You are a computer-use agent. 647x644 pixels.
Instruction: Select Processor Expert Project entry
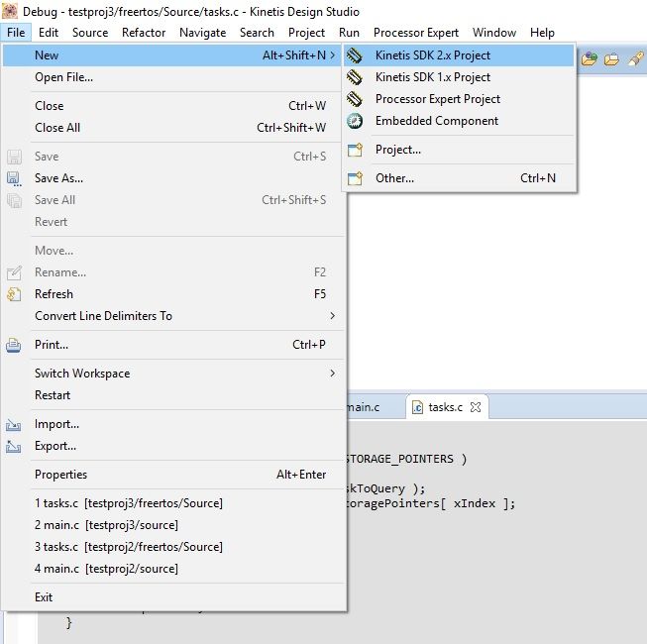point(459,99)
